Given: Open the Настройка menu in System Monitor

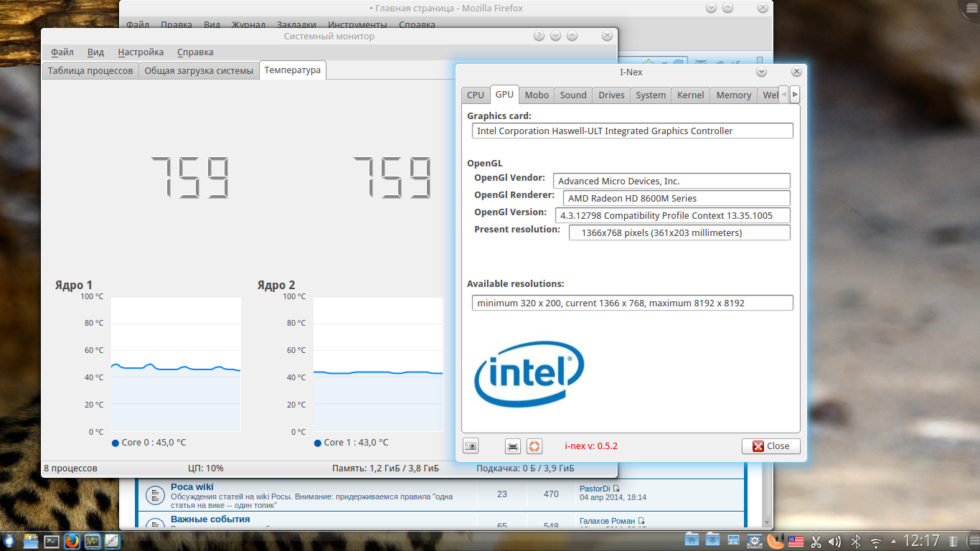Looking at the screenshot, I should coord(141,52).
